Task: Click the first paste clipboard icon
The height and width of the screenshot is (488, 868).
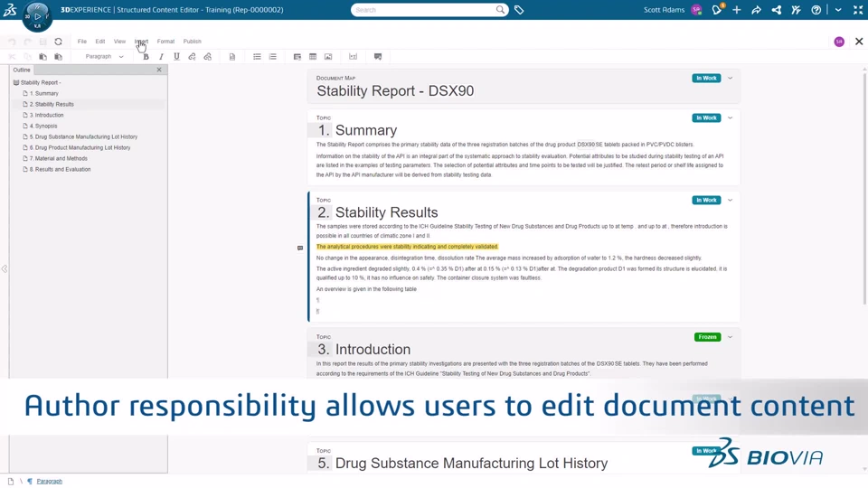Action: click(42, 56)
